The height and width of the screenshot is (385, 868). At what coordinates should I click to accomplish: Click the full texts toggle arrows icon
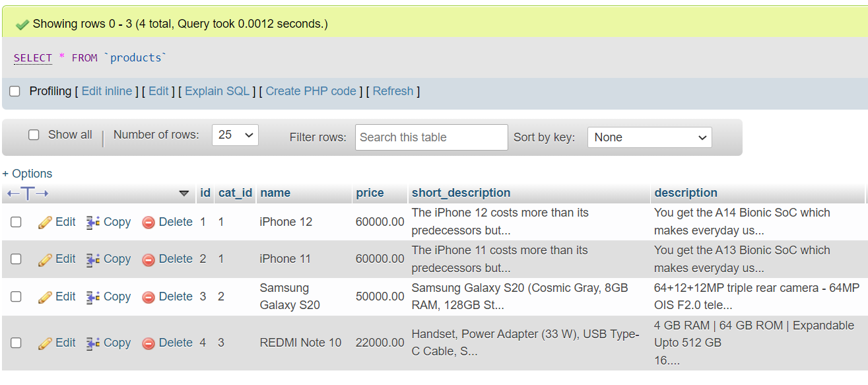point(27,193)
